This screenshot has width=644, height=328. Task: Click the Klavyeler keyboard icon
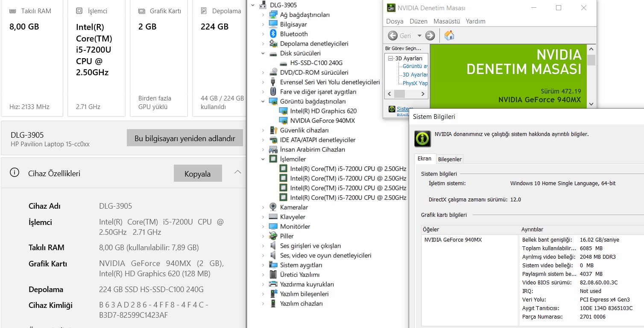273,217
